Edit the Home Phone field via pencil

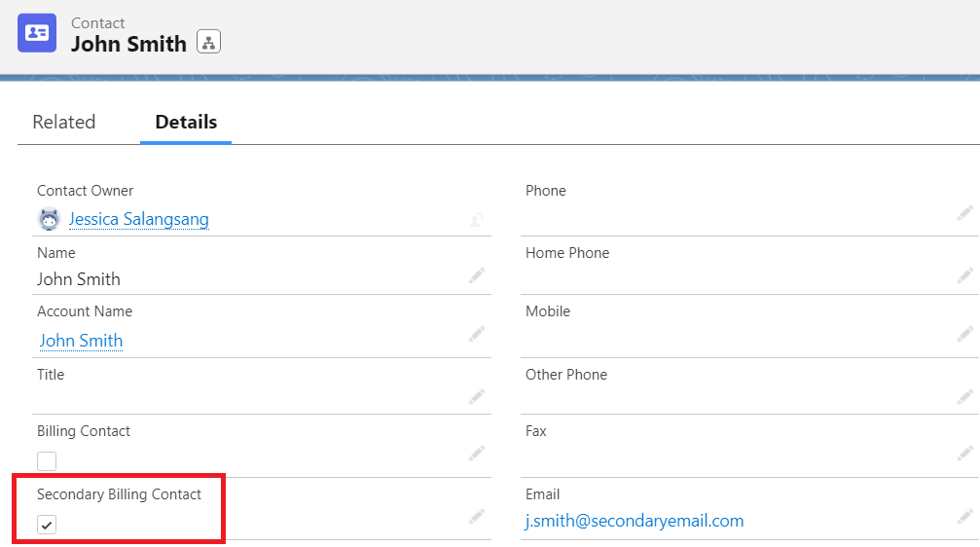pos(964,276)
